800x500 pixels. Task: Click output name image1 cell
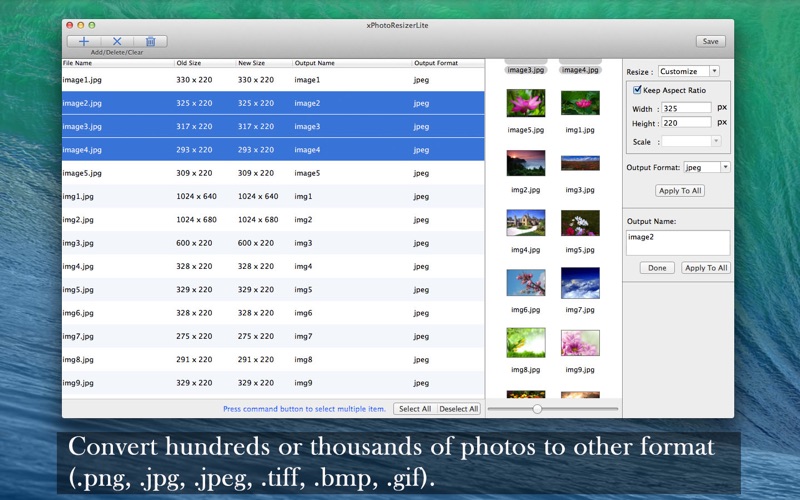(307, 80)
